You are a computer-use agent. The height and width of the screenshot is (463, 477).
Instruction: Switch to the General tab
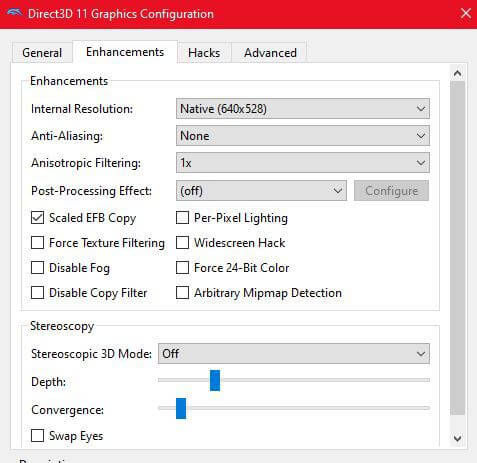pos(42,53)
